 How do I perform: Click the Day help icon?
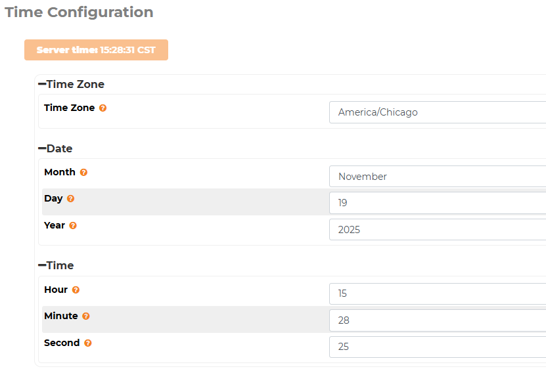71,198
